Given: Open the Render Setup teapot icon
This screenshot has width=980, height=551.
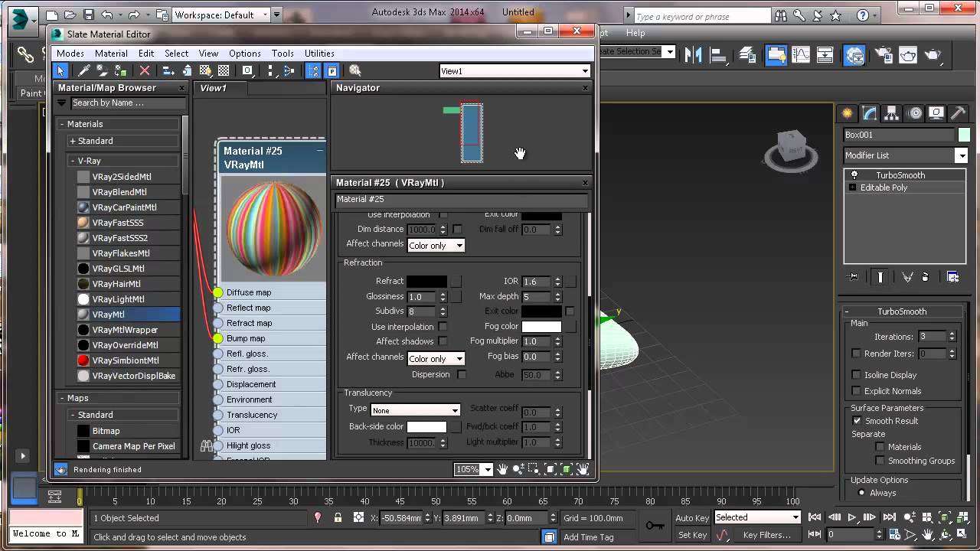Looking at the screenshot, I should click(x=884, y=54).
